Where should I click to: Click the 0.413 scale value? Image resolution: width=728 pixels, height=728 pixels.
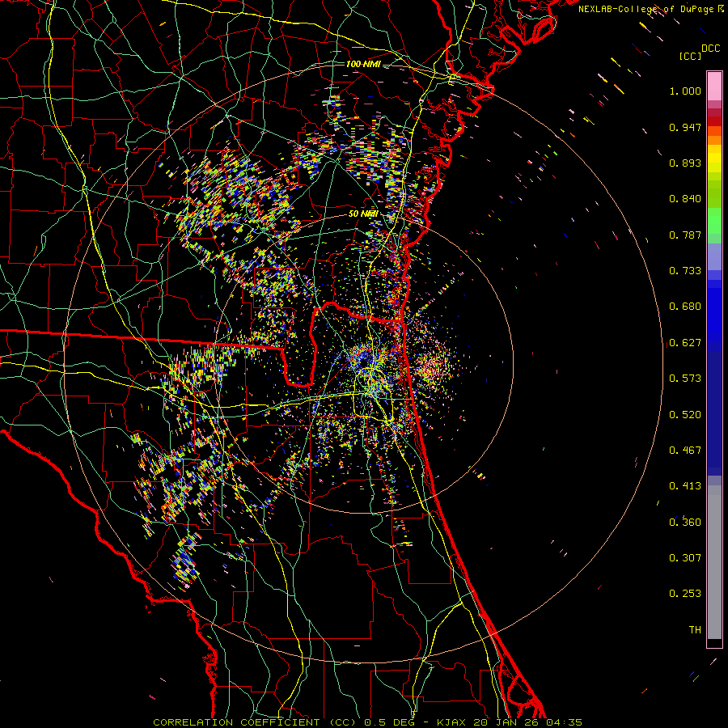pos(685,486)
